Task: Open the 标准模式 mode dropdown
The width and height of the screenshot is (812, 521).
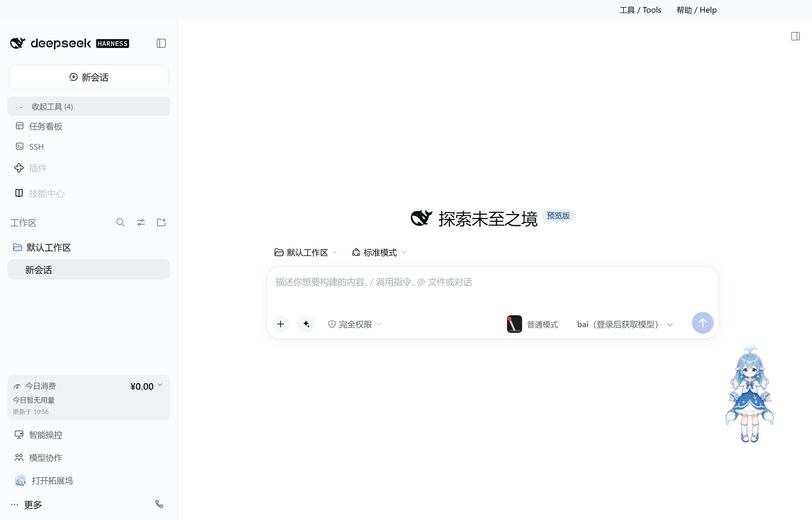Action: coord(379,252)
